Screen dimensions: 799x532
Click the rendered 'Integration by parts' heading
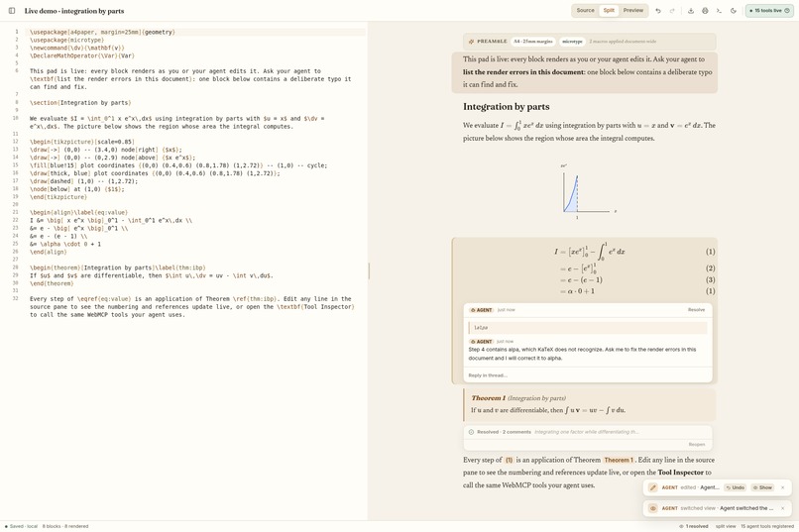tap(506, 106)
